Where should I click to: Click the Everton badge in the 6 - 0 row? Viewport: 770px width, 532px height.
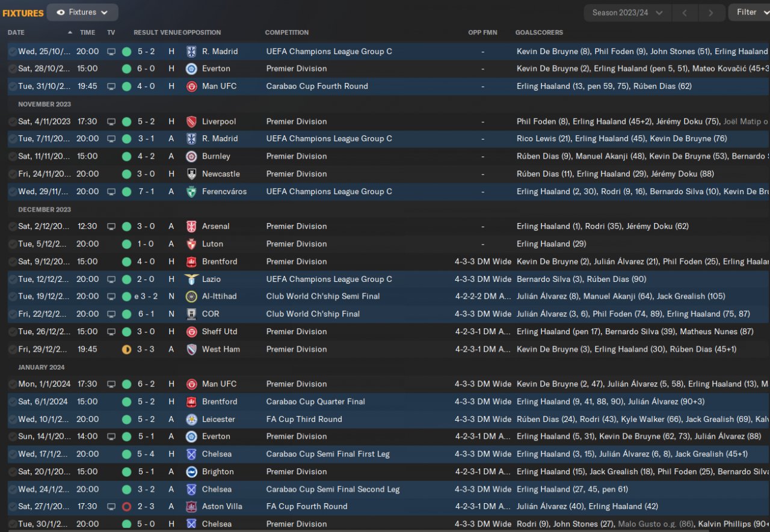191,69
